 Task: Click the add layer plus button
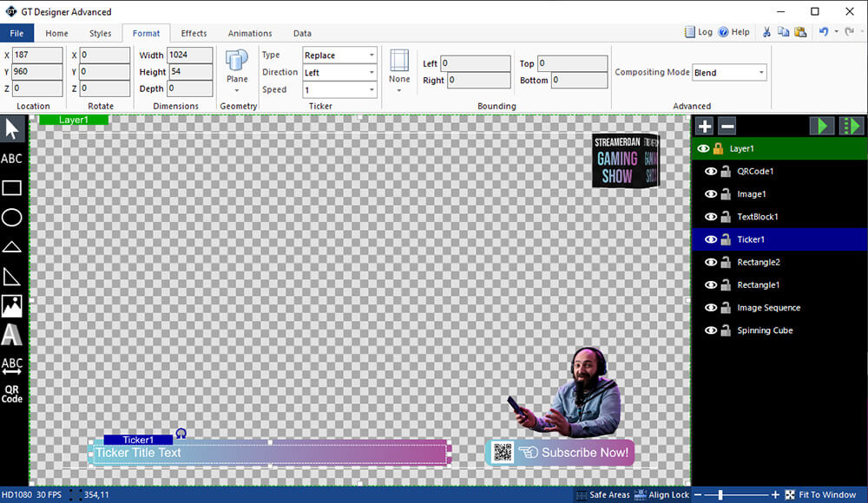point(705,126)
